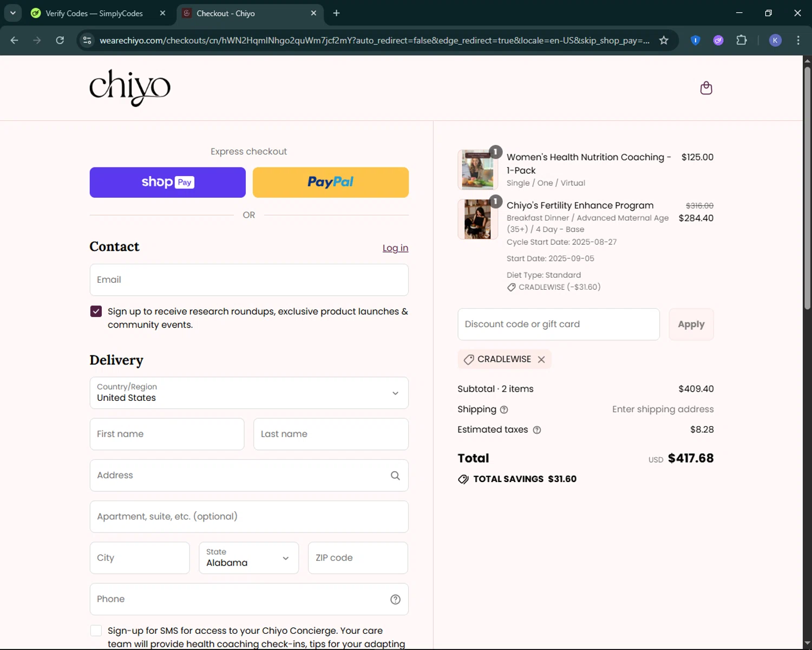This screenshot has height=650, width=812.
Task: Close the Checkout - Chiyo tab
Action: [313, 13]
